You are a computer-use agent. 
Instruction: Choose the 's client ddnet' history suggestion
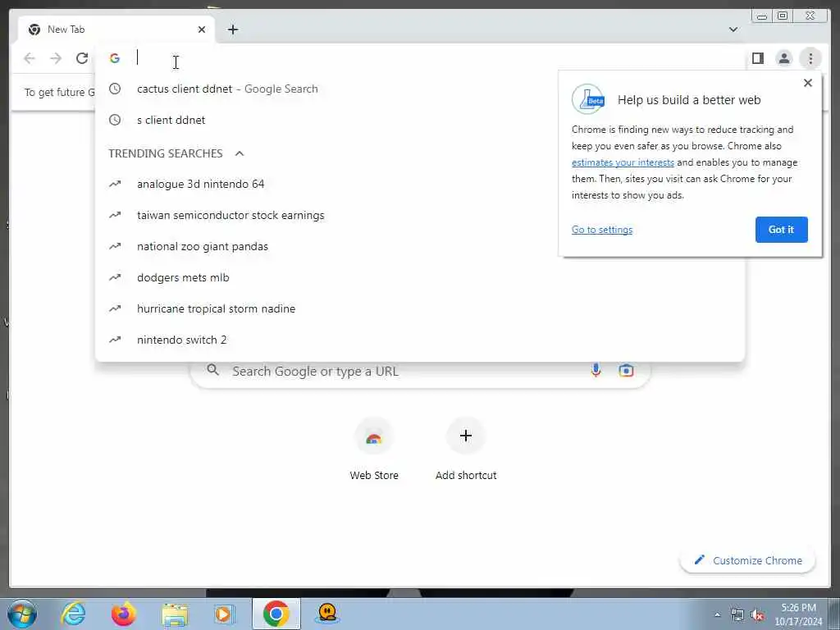coord(420,120)
